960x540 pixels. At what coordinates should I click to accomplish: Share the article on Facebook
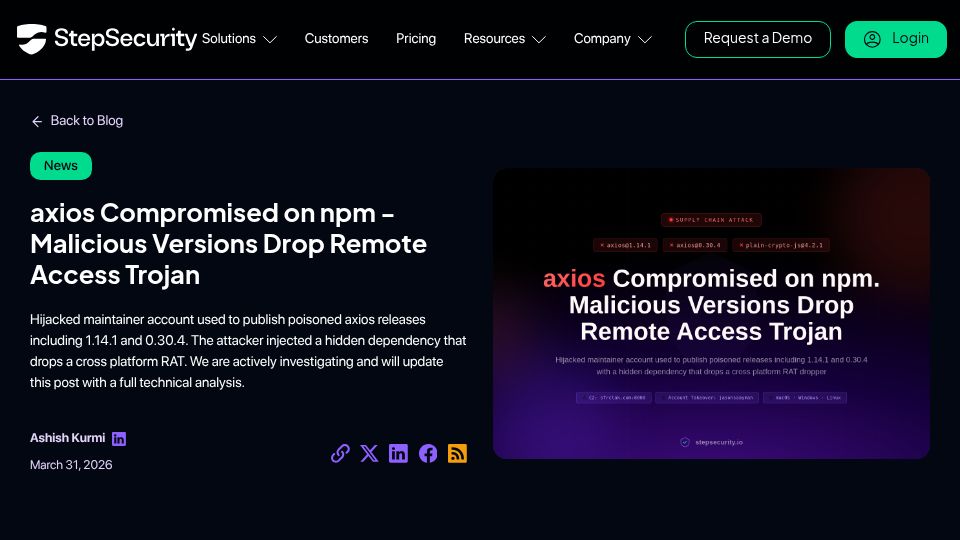click(428, 453)
